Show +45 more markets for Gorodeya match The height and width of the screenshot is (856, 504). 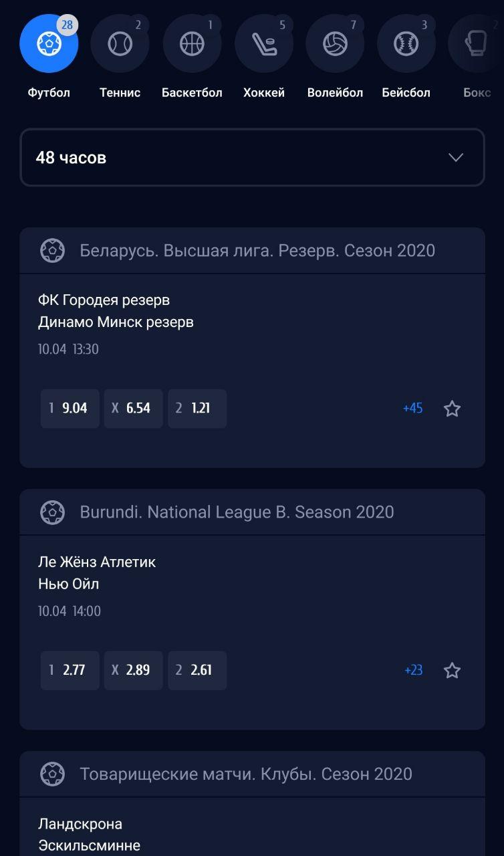[x=412, y=409]
